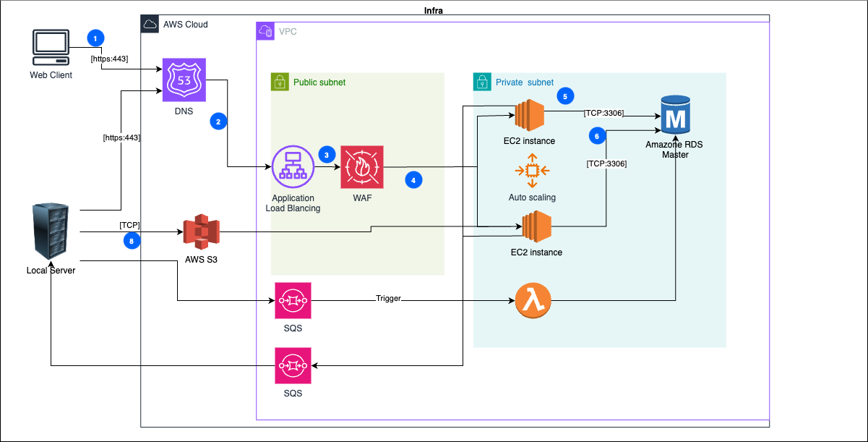This screenshot has height=442, width=868.
Task: Select the "Private subnet" label
Action: coord(525,82)
